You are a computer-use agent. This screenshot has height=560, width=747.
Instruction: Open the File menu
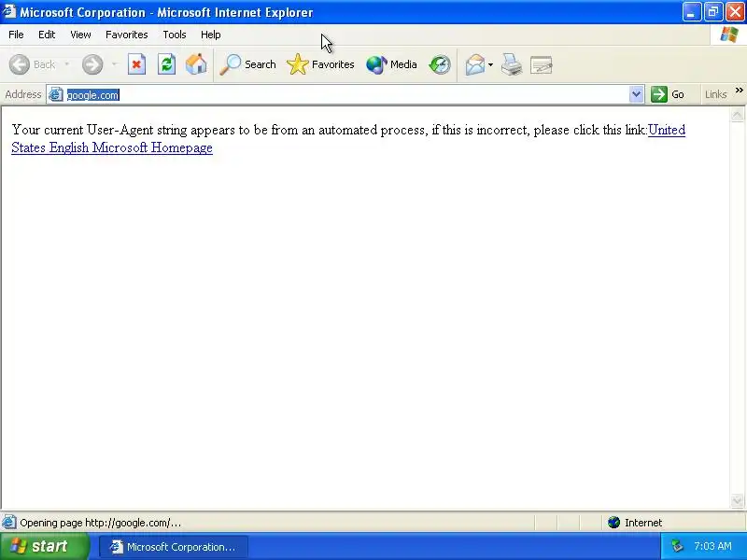[16, 35]
